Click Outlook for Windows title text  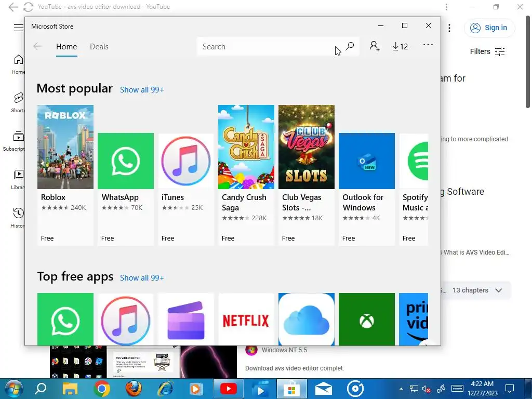point(363,203)
